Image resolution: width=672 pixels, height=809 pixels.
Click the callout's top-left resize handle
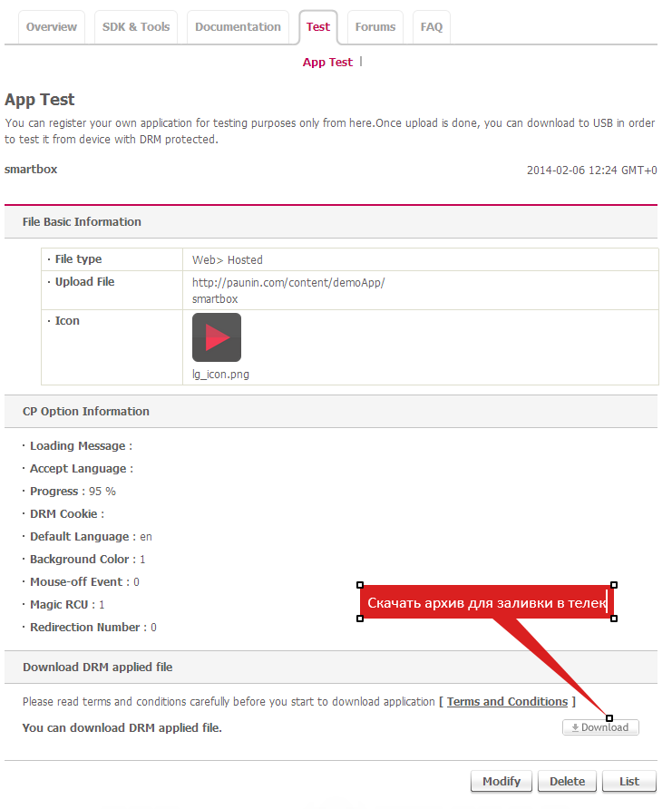click(360, 585)
